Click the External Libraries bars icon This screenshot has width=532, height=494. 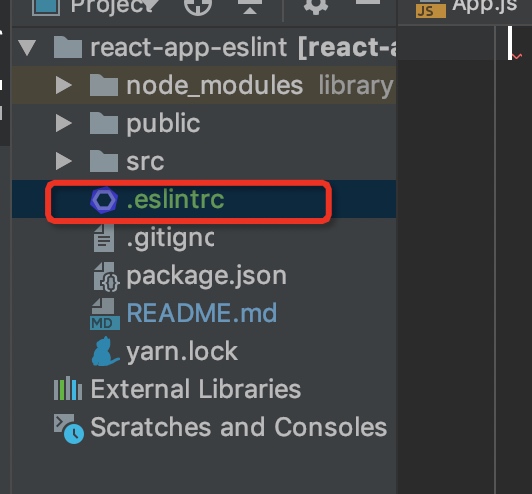point(68,388)
